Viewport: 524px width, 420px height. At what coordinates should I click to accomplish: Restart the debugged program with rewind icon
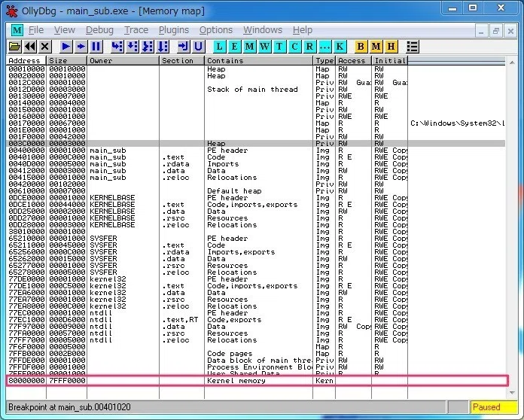[x=30, y=47]
